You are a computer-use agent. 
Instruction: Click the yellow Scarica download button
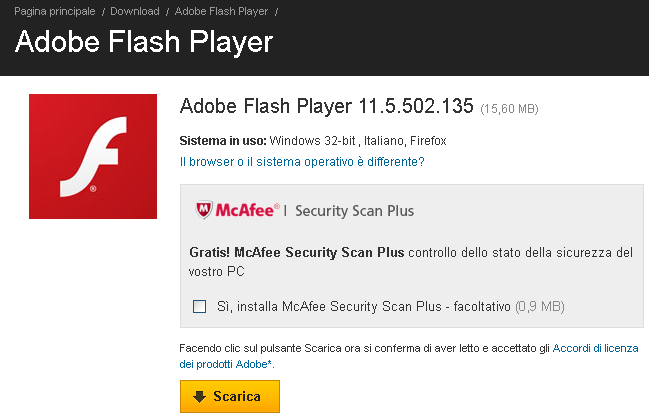(230, 396)
